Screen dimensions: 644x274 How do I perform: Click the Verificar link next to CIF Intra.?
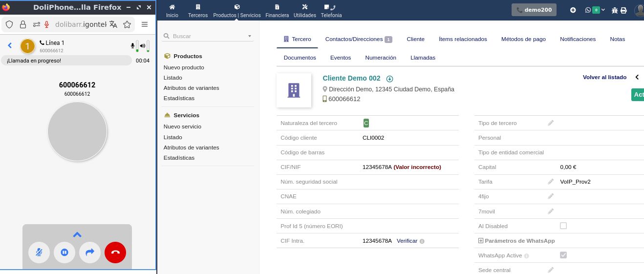point(407,241)
